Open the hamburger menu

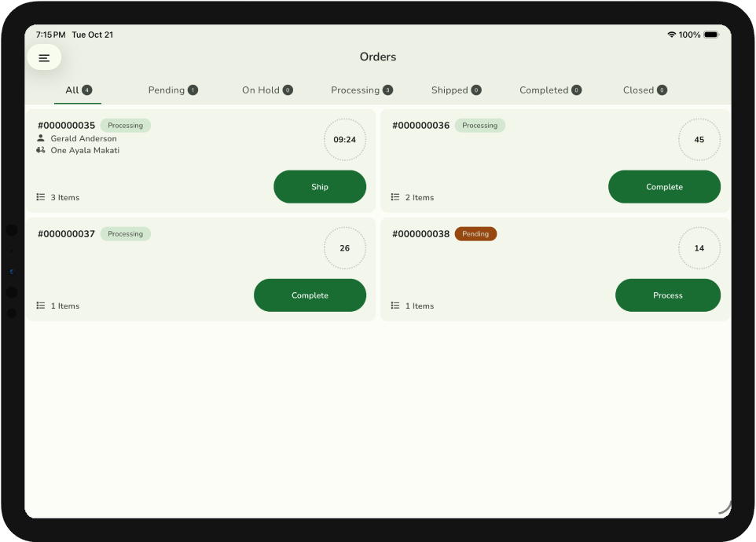tap(44, 57)
